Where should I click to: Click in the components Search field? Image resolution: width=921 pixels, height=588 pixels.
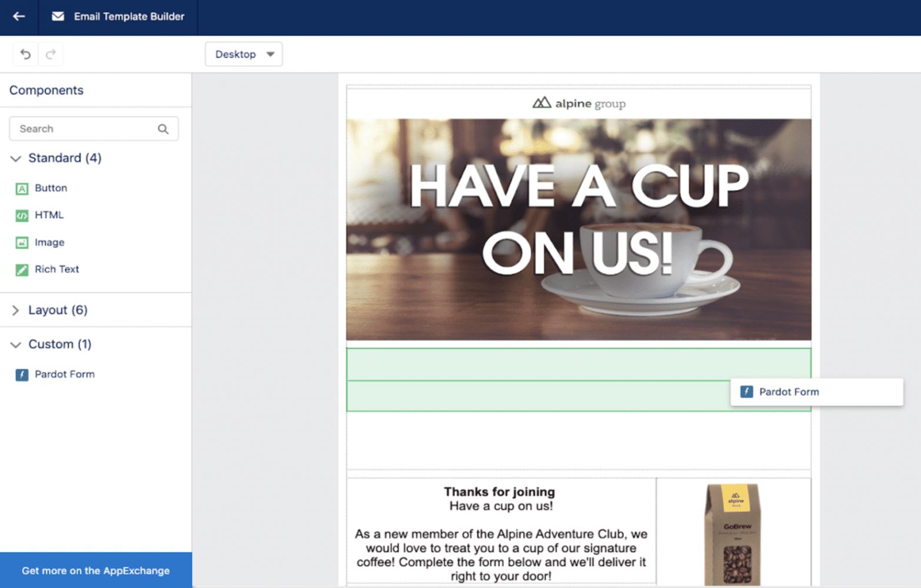point(85,129)
